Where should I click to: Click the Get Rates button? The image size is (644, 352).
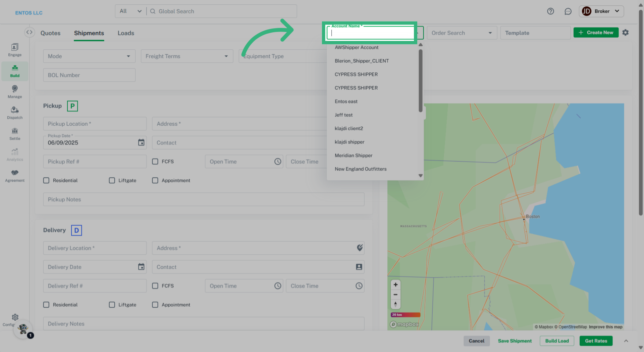(x=596, y=341)
